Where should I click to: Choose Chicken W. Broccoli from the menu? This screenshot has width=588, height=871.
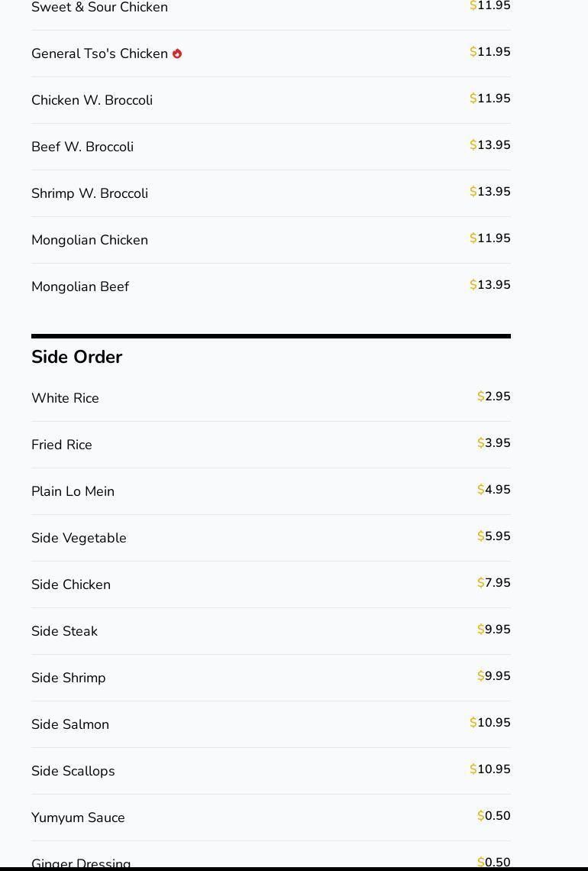pyautogui.click(x=271, y=100)
